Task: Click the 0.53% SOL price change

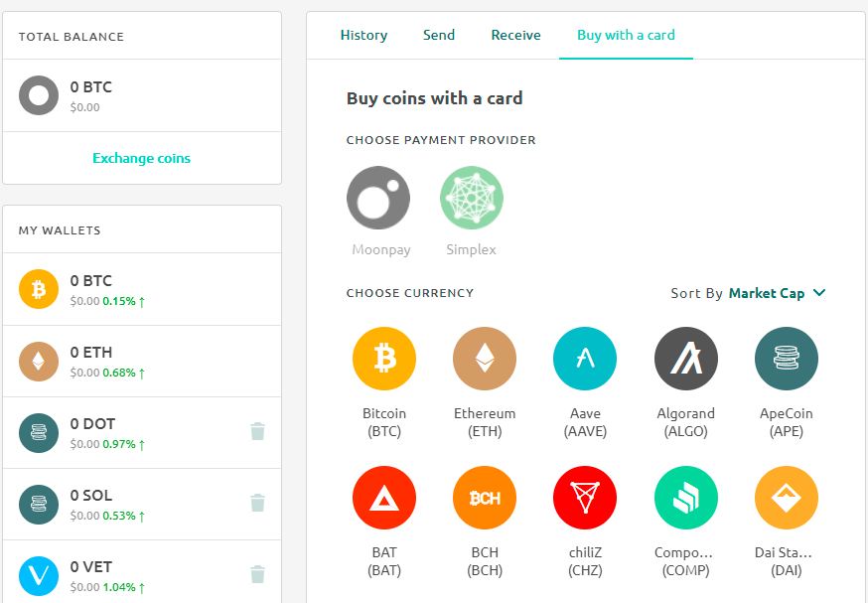Action: coord(124,516)
